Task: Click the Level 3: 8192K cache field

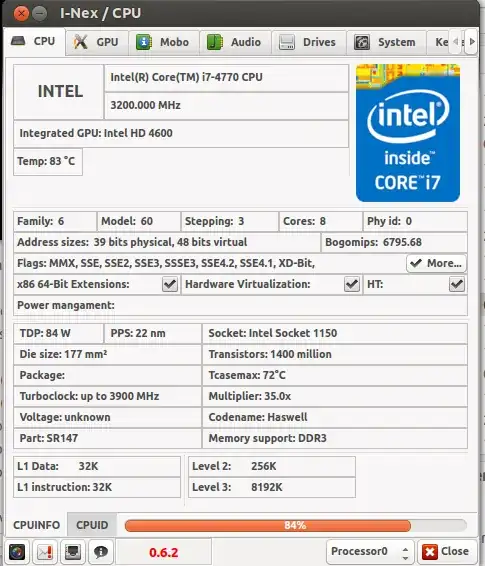Action: (272, 487)
